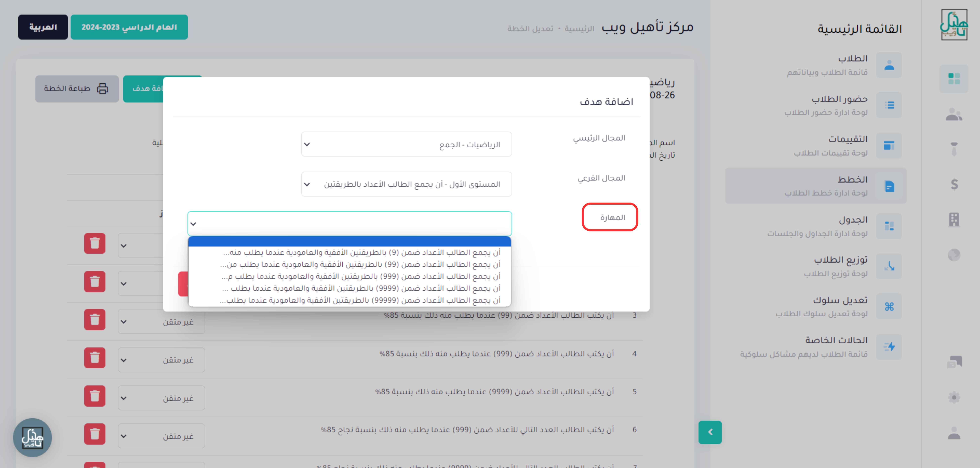The height and width of the screenshot is (468, 980).
Task: Open الطلاب menu entry in sidebar
Action: click(816, 65)
